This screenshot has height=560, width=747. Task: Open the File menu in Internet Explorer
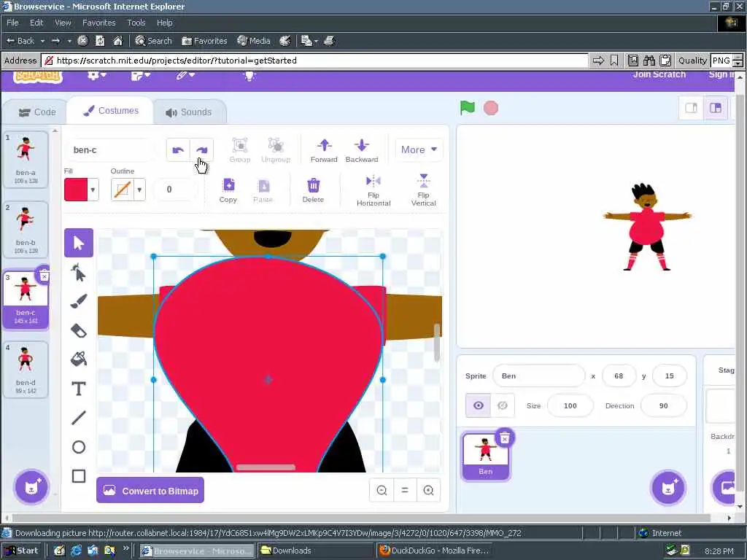pyautogui.click(x=12, y=23)
